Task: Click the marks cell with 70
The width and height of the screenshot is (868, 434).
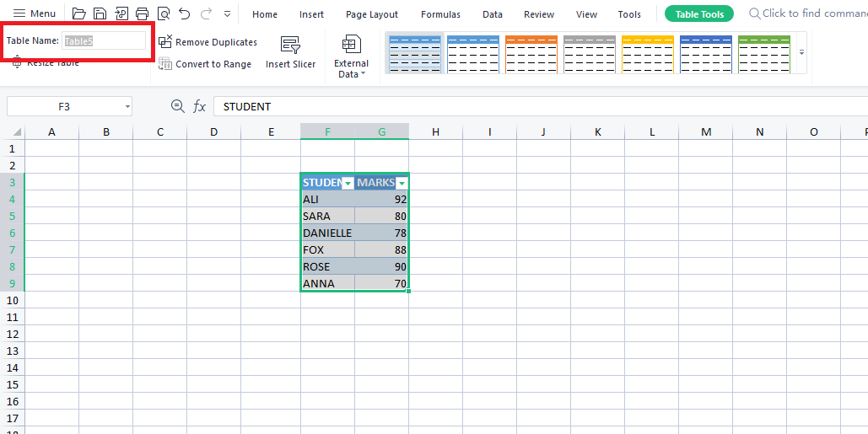Action: (x=382, y=284)
